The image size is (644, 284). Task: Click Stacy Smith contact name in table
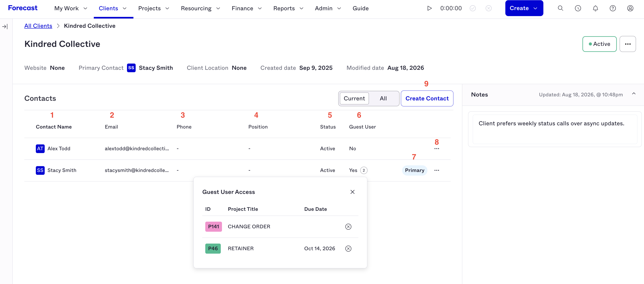point(62,170)
